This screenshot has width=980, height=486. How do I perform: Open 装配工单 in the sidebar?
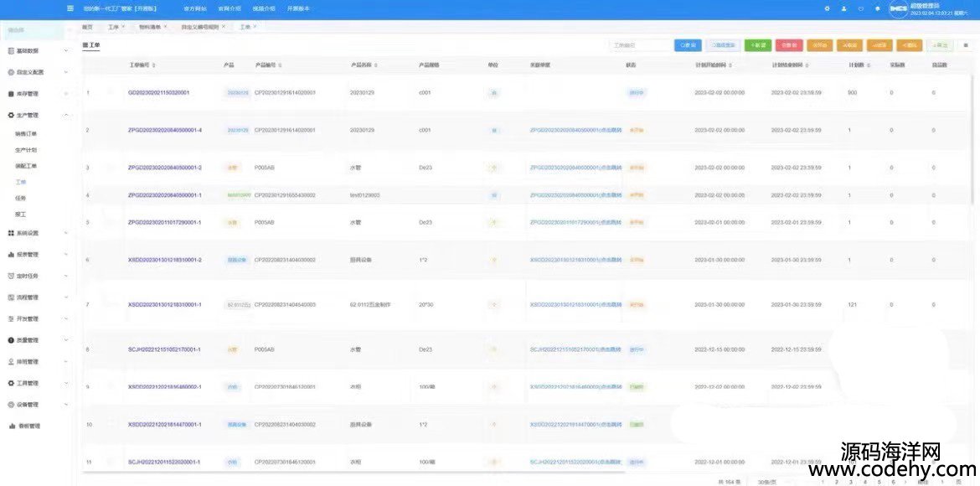pos(26,166)
